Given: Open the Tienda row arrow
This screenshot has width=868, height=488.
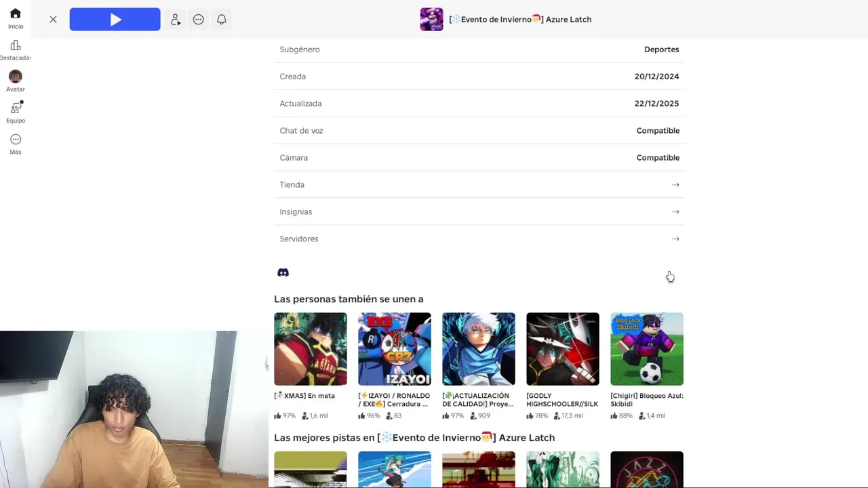Looking at the screenshot, I should pos(675,184).
